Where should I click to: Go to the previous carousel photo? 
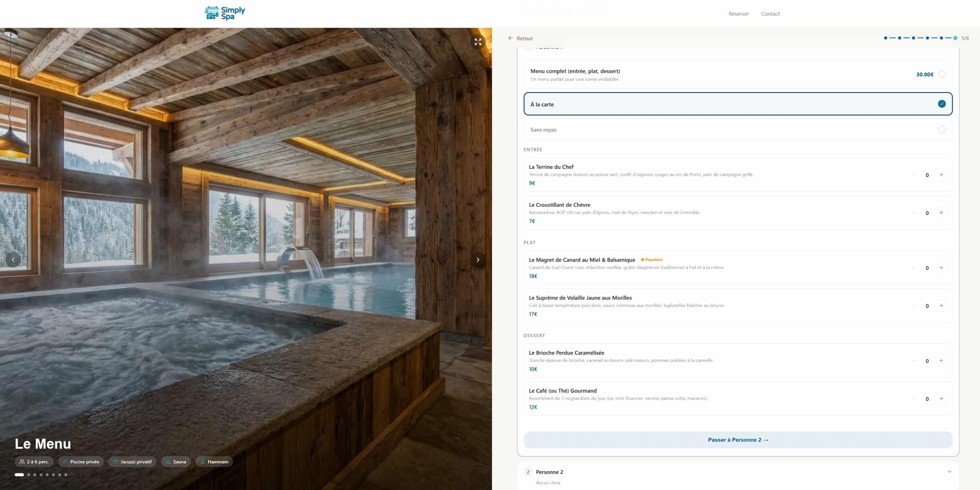click(13, 260)
